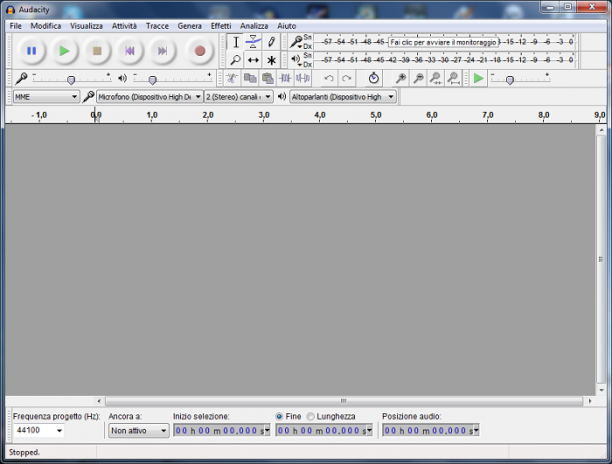Select the Lunghezza radio button
Viewport: 612px width, 464px height.
click(x=311, y=416)
